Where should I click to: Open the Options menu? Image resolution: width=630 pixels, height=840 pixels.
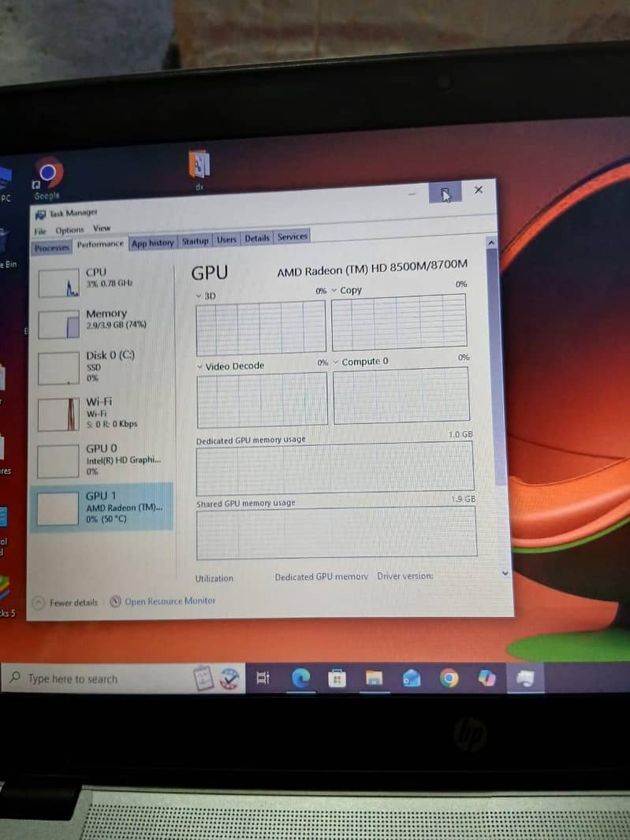pyautogui.click(x=69, y=230)
